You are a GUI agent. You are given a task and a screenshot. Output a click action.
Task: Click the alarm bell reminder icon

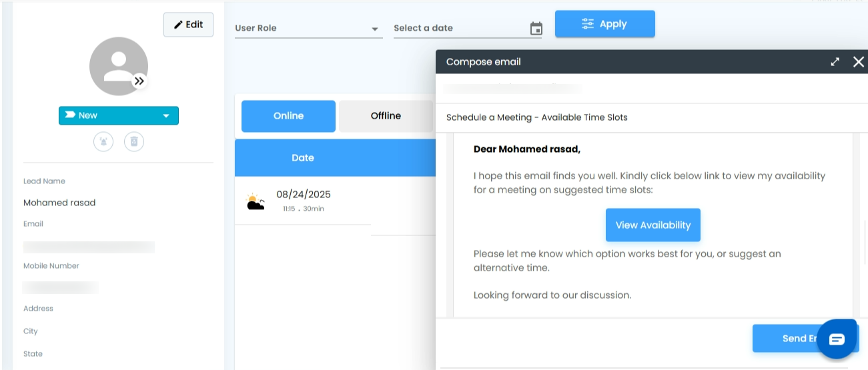(103, 141)
